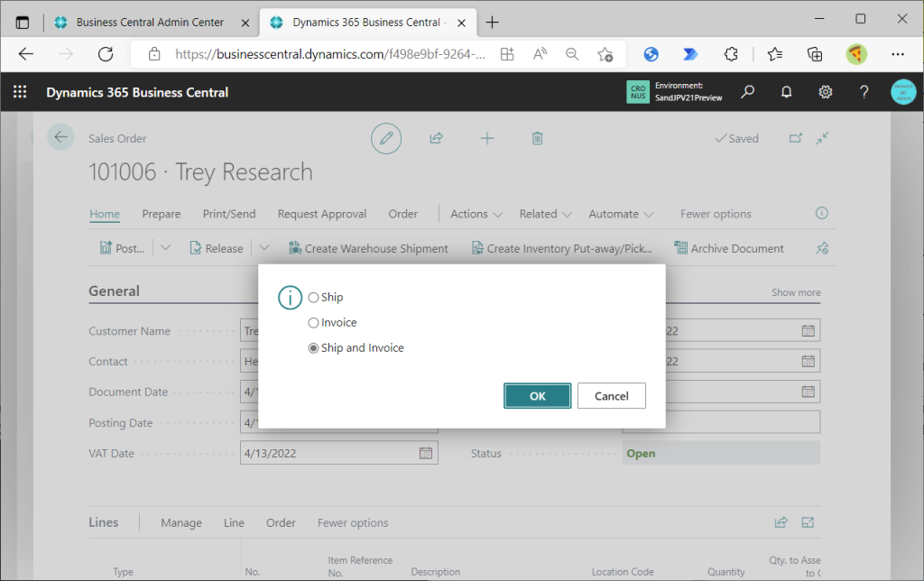This screenshot has width=924, height=581.
Task: Click the browser refresh button
Action: pos(106,54)
